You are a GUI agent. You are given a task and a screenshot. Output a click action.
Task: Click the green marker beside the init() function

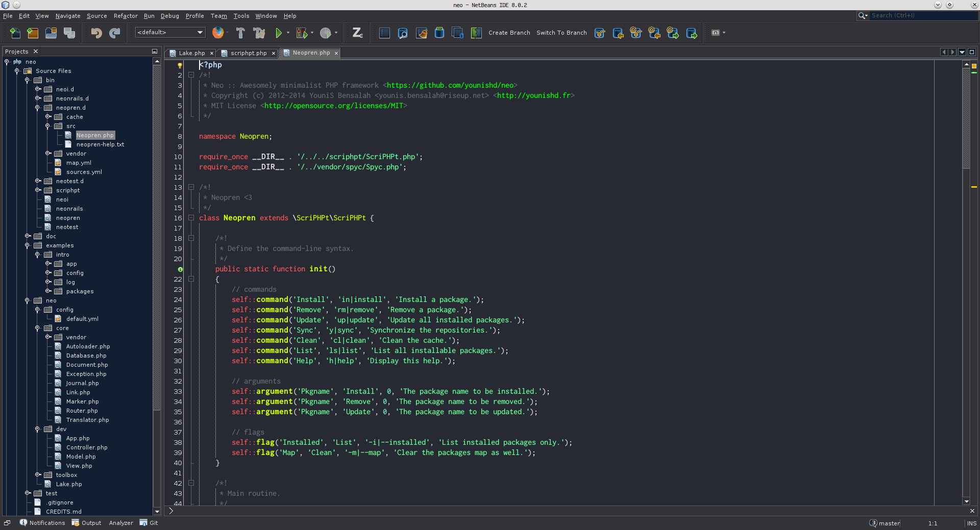180,269
